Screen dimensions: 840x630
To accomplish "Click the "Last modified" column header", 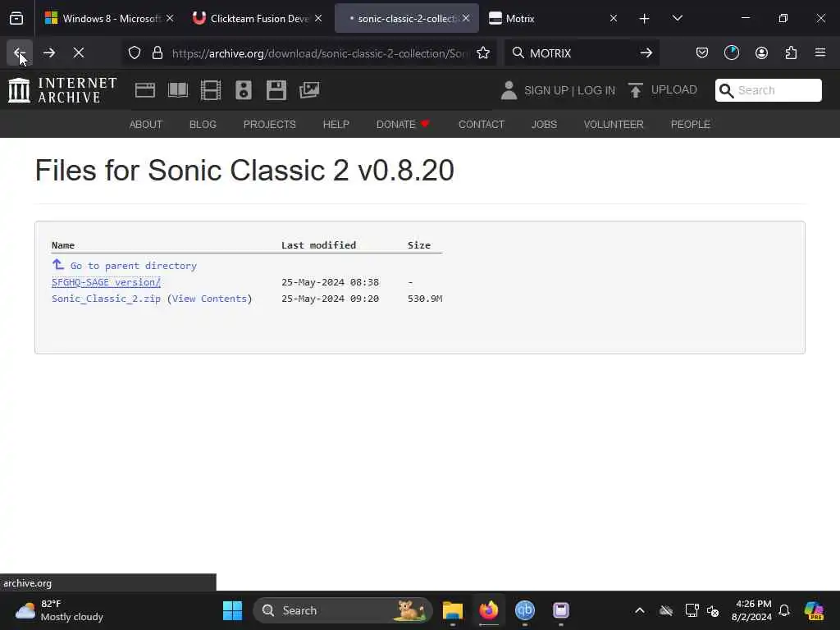I will pos(319,245).
